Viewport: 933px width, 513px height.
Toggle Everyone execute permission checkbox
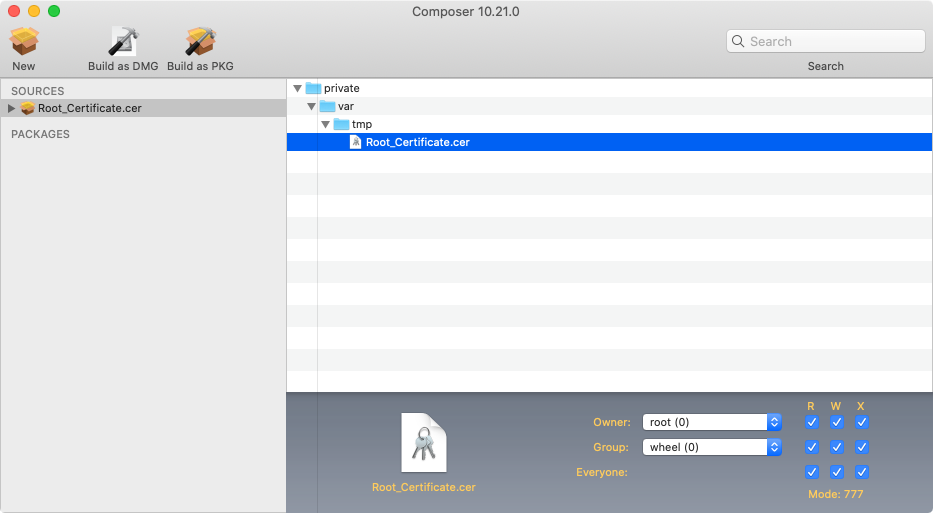coord(862,472)
